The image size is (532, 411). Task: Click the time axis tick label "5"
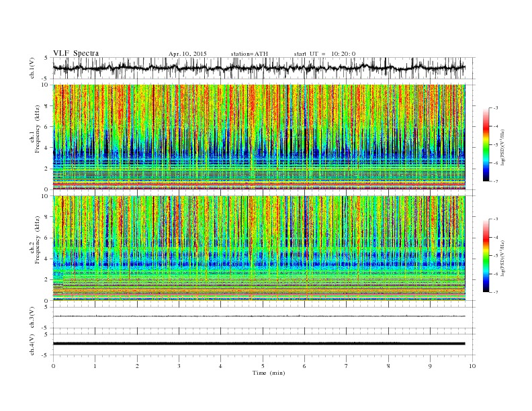pos(263,366)
